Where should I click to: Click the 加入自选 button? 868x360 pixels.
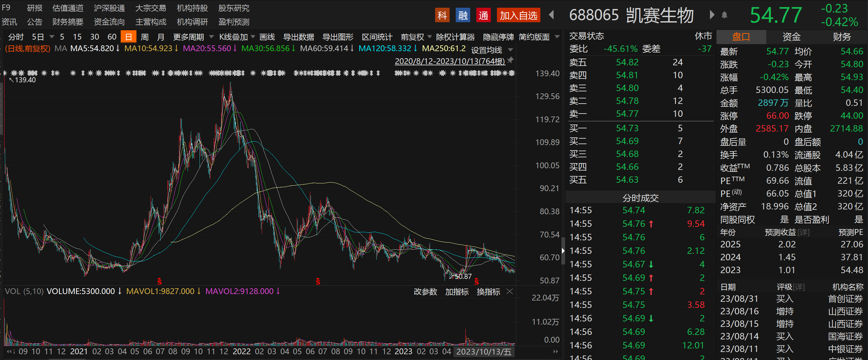[x=518, y=15]
